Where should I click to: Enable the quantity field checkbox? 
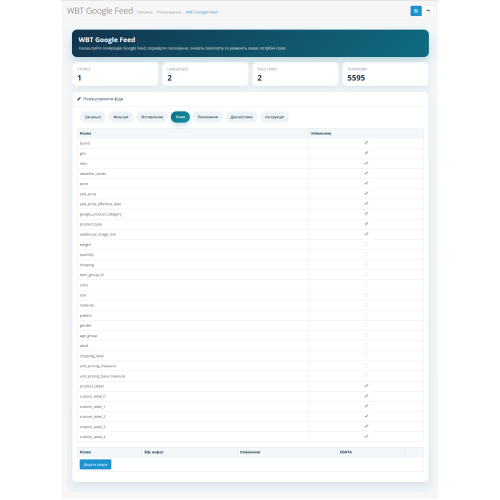(x=366, y=254)
